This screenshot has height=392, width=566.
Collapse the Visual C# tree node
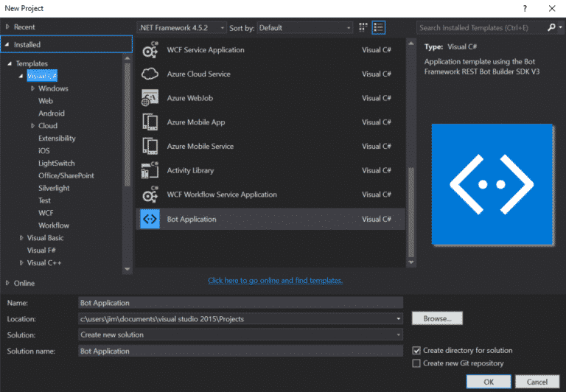click(21, 76)
